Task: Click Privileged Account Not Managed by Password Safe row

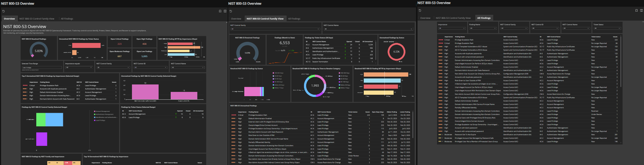Action: coord(529,138)
